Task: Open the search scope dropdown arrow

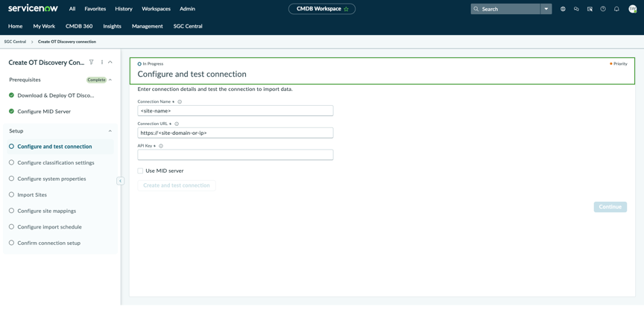Action: tap(546, 9)
